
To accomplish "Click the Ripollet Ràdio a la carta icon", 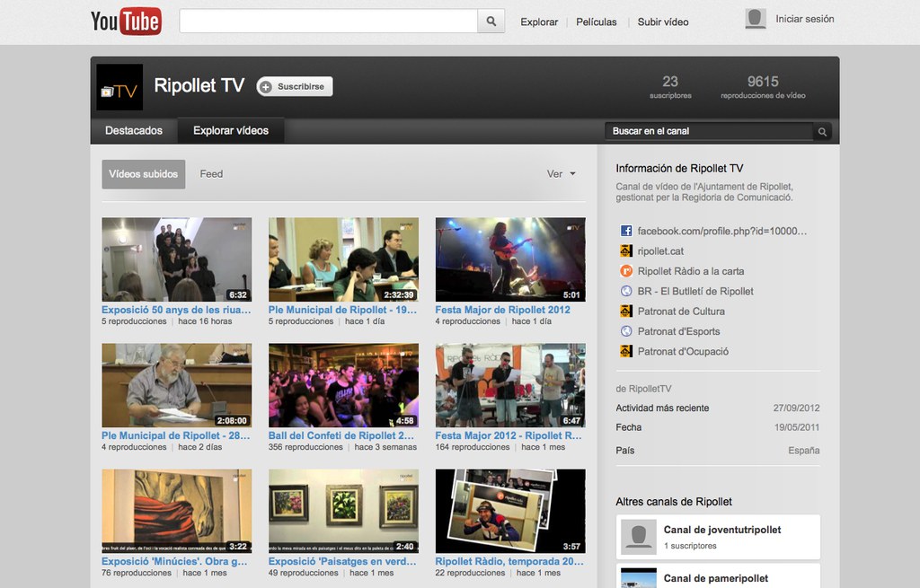I will tap(626, 271).
